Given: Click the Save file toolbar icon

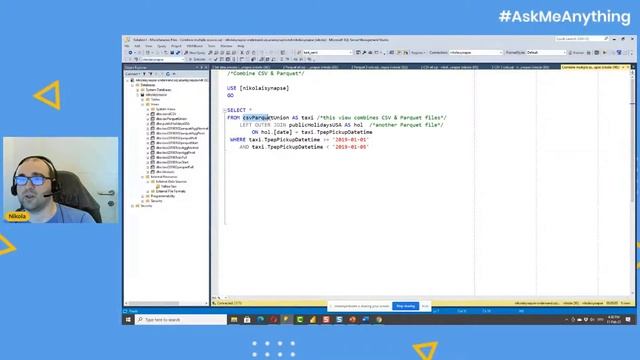Looking at the screenshot, I should pyautogui.click(x=172, y=53).
